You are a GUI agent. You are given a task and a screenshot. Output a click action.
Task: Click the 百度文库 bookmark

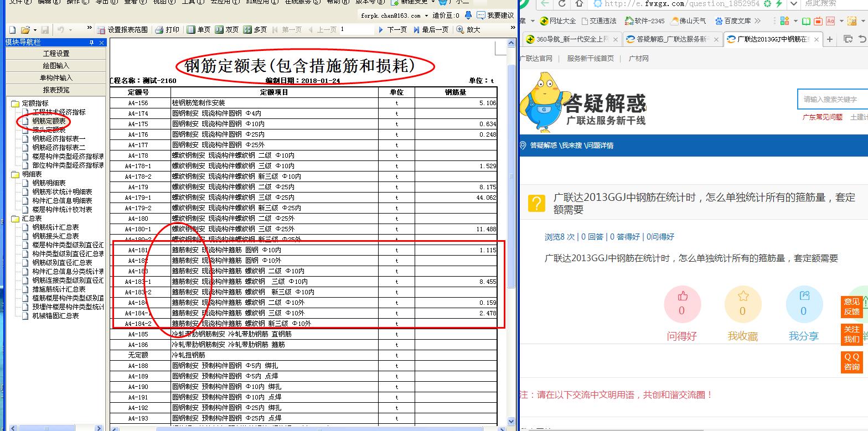tap(733, 20)
